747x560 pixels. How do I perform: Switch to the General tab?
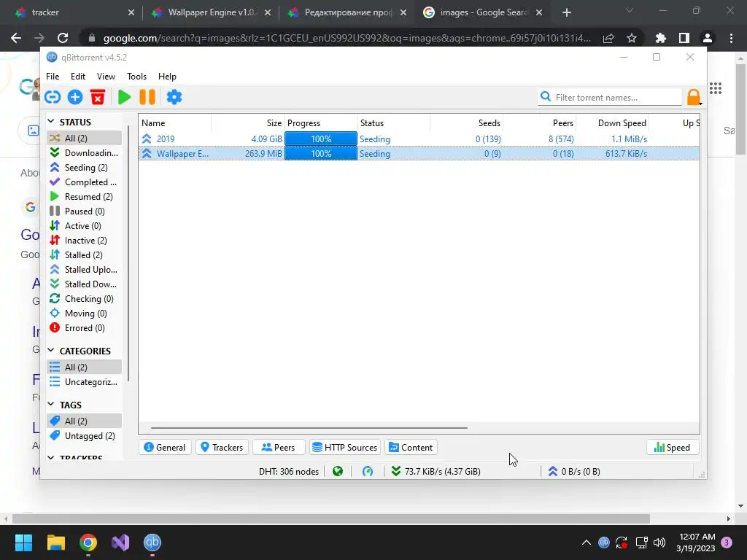click(165, 448)
